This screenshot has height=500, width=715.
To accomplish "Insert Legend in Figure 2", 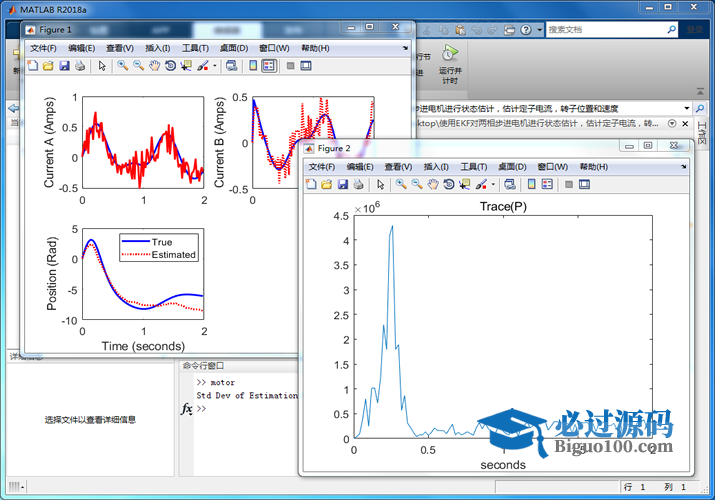I will click(x=547, y=185).
